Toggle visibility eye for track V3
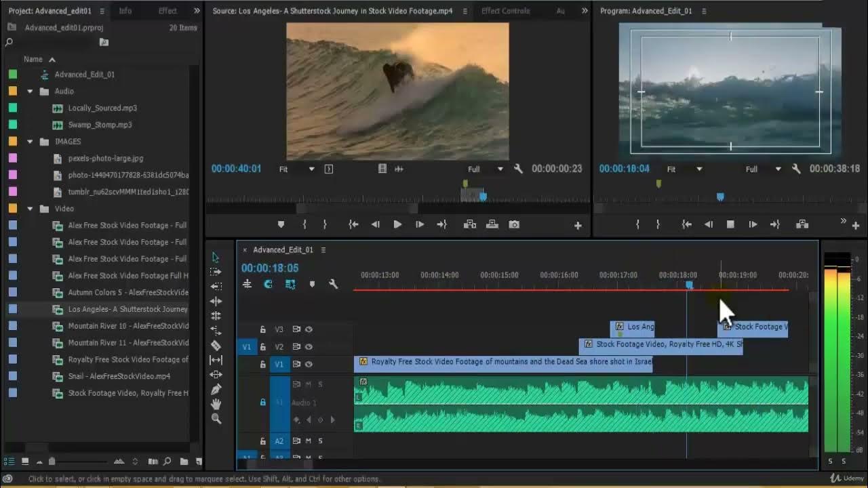This screenshot has width=868, height=488. (309, 329)
